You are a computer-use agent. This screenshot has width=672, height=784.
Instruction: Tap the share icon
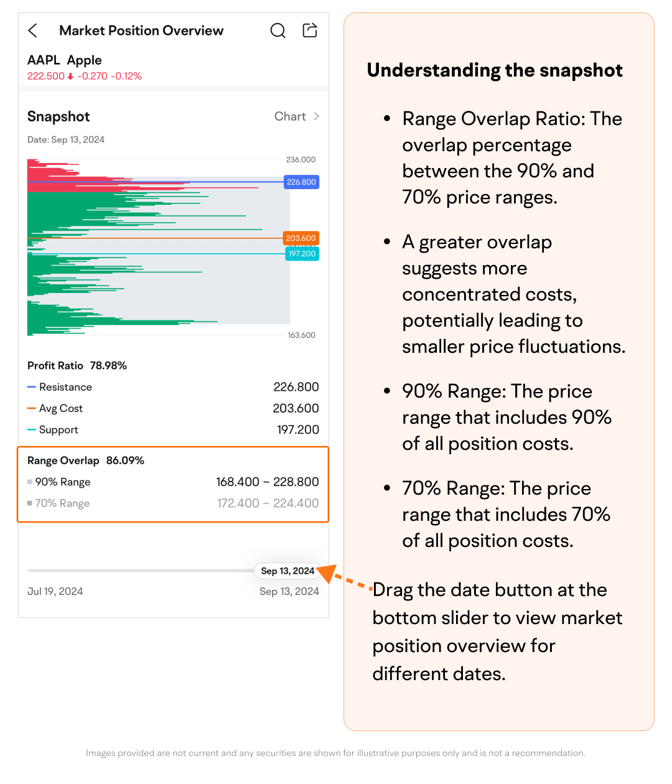pos(310,30)
